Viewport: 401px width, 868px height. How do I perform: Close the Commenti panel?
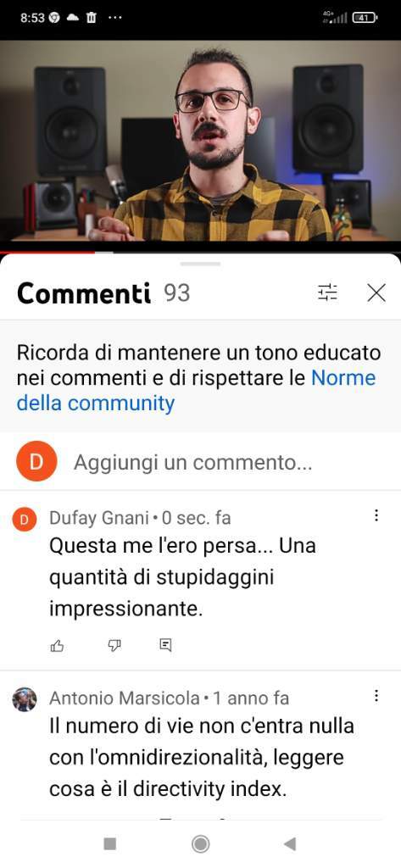(376, 292)
